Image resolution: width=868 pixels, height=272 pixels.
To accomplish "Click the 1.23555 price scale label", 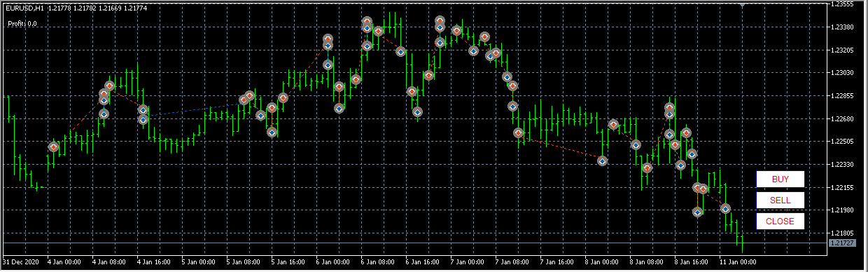I will click(x=843, y=4).
